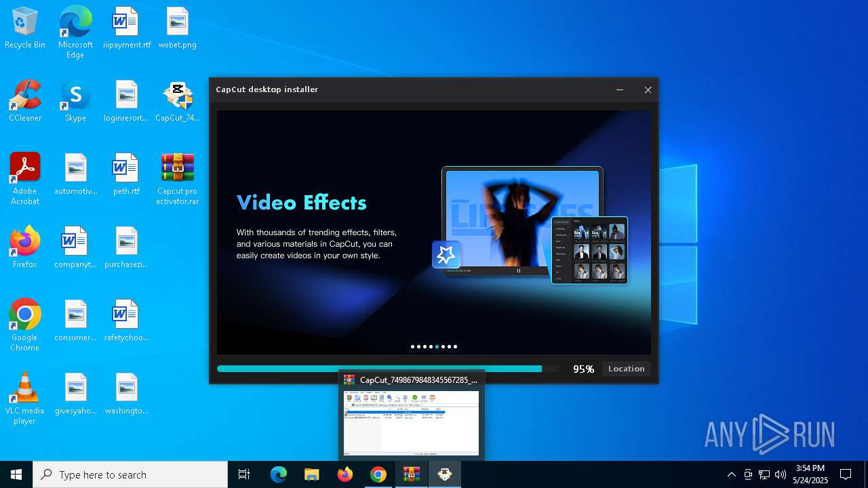The width and height of the screenshot is (868, 488).
Task: Open Firefox from the taskbar
Action: [x=345, y=474]
